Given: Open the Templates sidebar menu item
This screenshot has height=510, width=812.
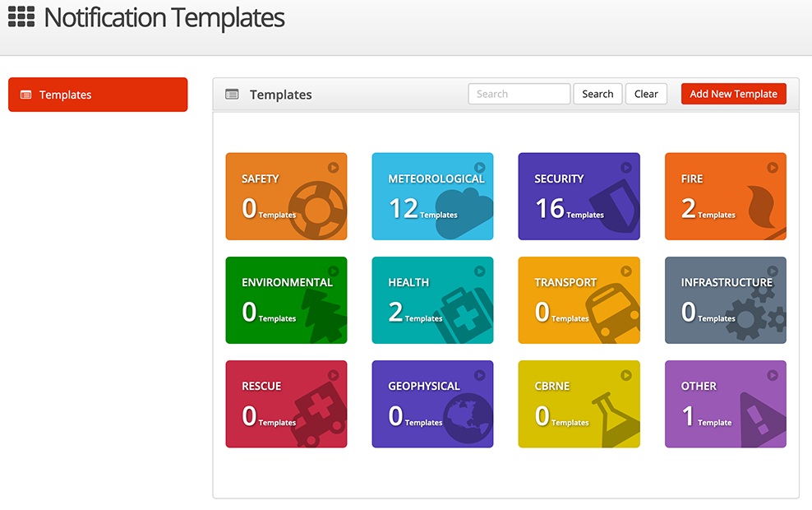Looking at the screenshot, I should [98, 95].
